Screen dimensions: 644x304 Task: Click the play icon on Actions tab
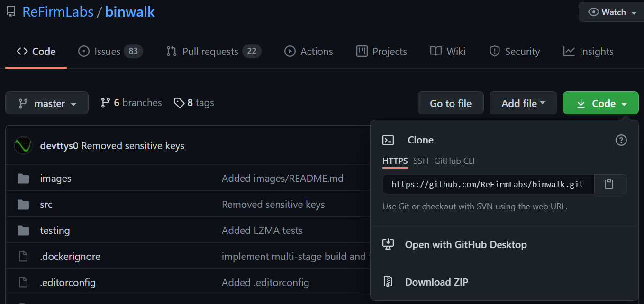point(290,52)
